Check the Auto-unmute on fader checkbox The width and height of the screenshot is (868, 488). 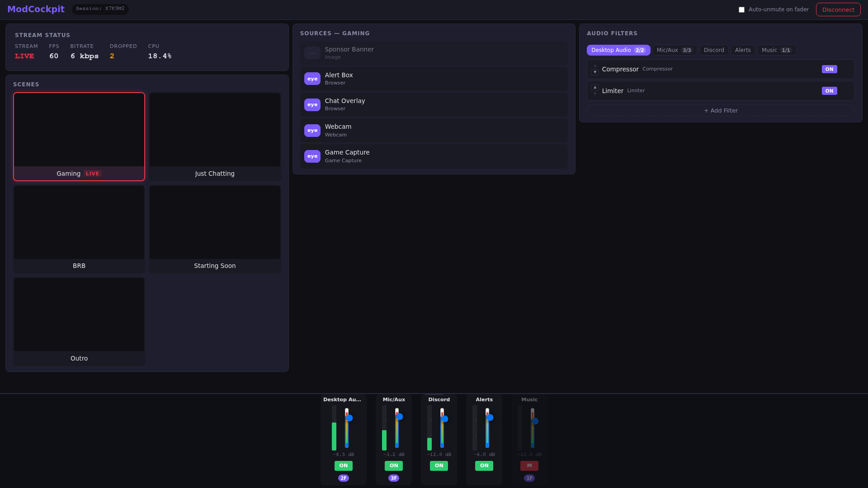click(741, 9)
